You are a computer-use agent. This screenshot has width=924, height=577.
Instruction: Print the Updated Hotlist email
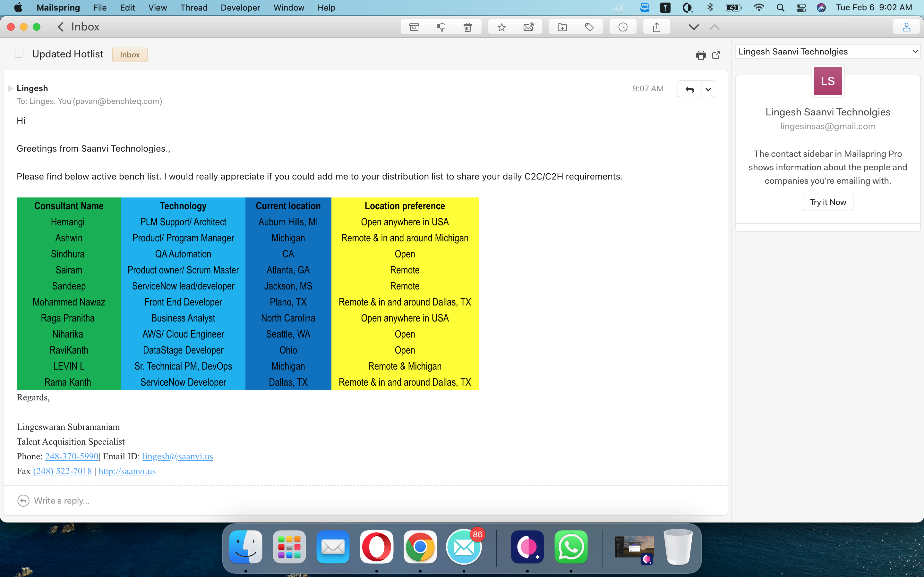701,55
